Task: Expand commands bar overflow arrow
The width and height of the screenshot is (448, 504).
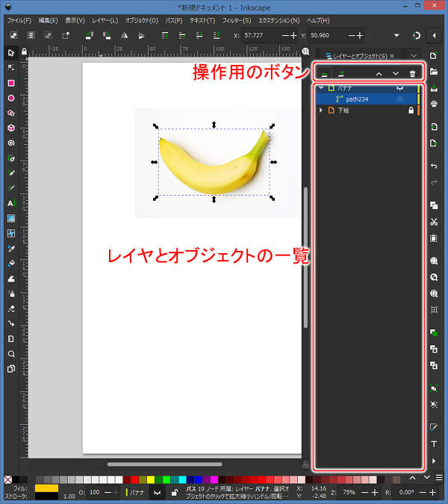Action: [434, 461]
